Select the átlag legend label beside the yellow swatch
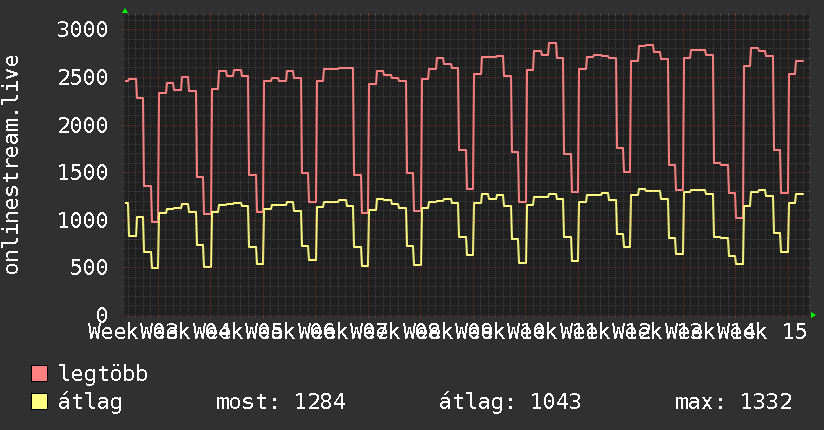 click(90, 402)
